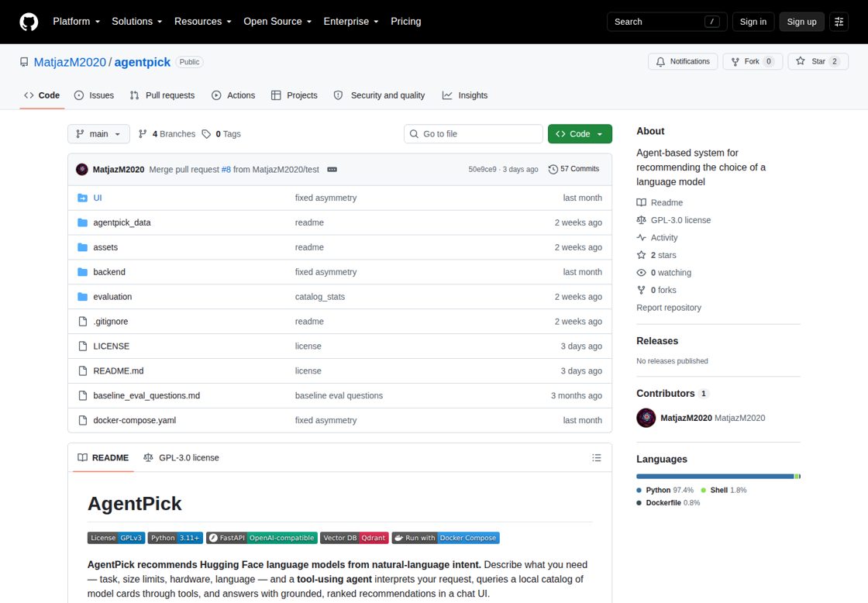Click the Run with Docker Compose badge
Image resolution: width=868 pixels, height=603 pixels.
pyautogui.click(x=446, y=538)
